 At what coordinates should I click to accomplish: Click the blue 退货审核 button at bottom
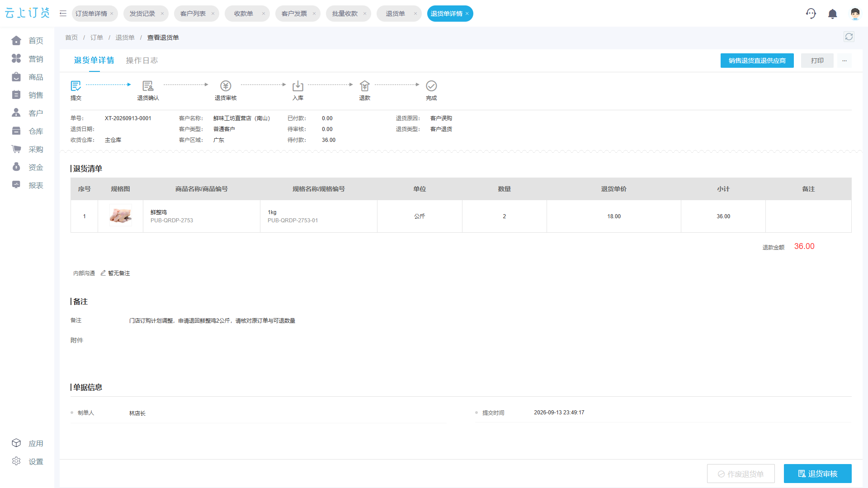click(x=817, y=474)
